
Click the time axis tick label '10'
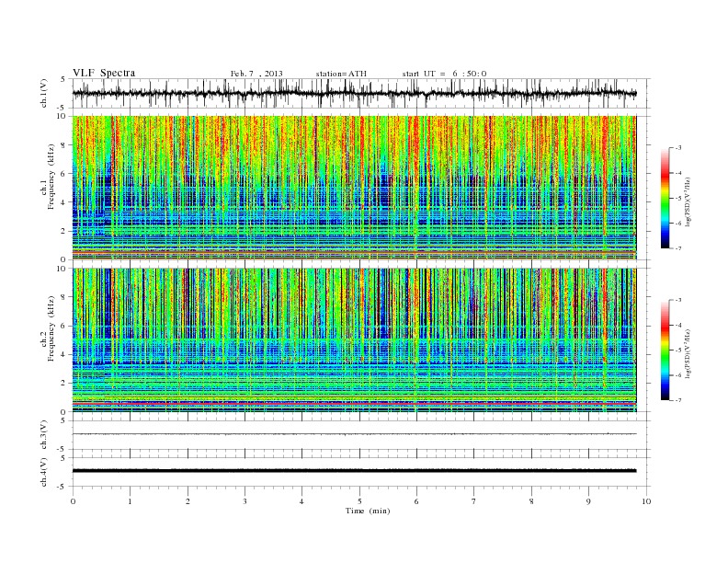tap(646, 501)
